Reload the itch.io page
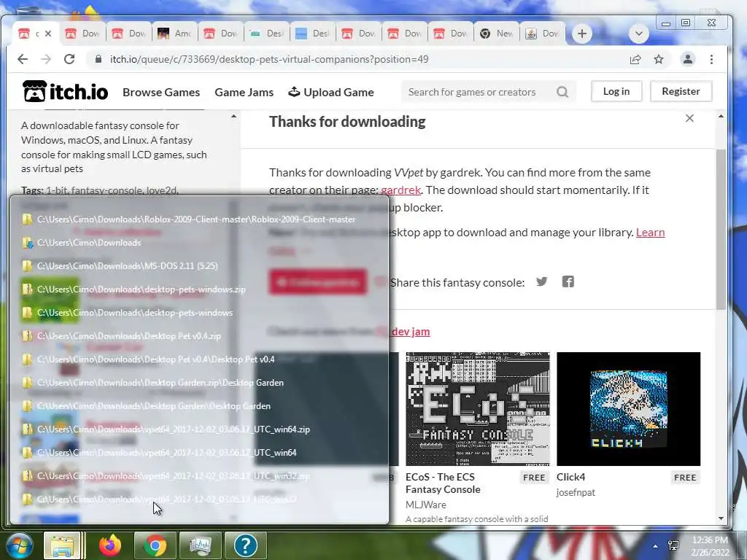The image size is (747, 560). pos(69,59)
